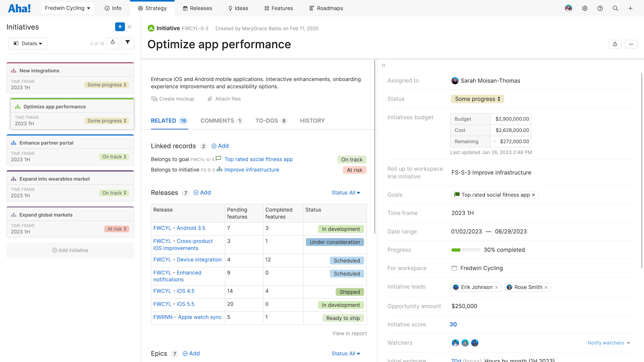Open the settings gear icon

tap(585, 8)
